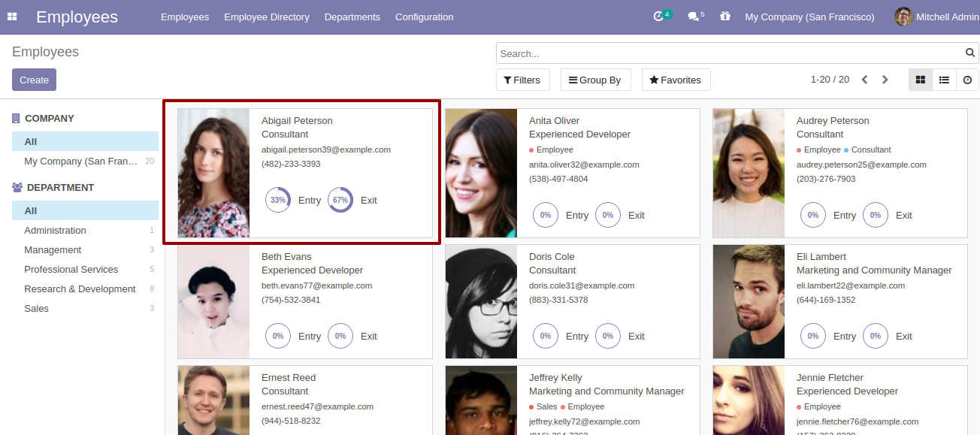Click the 1-20 / 20 pager counter
Image resolution: width=980 pixels, height=435 pixels.
coord(830,80)
